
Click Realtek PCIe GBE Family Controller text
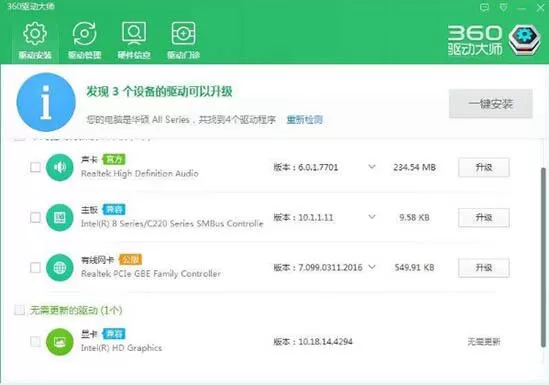click(x=151, y=274)
